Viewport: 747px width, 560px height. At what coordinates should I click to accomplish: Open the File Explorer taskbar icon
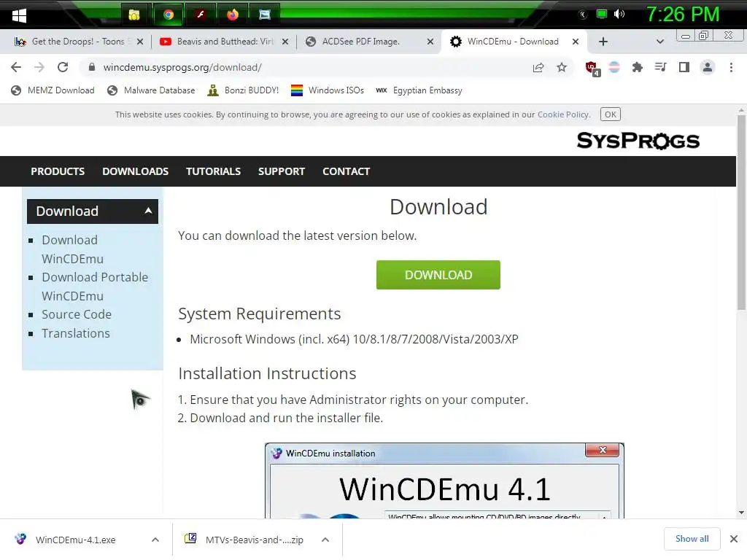[134, 15]
